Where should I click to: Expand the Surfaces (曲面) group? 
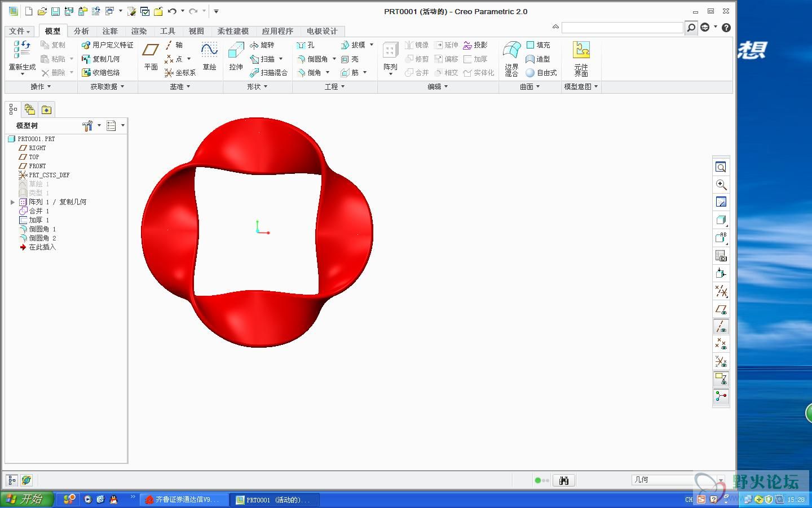(x=530, y=87)
